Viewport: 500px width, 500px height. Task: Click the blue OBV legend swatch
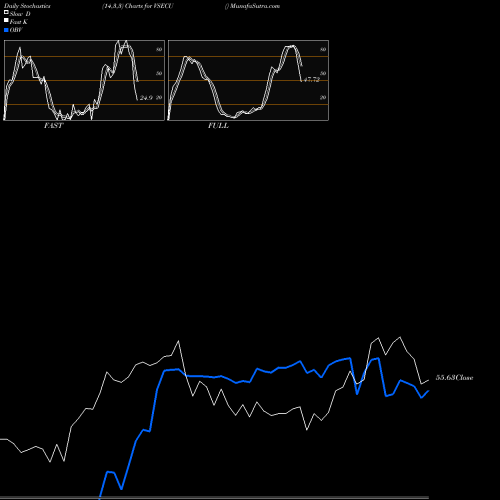(6, 30)
